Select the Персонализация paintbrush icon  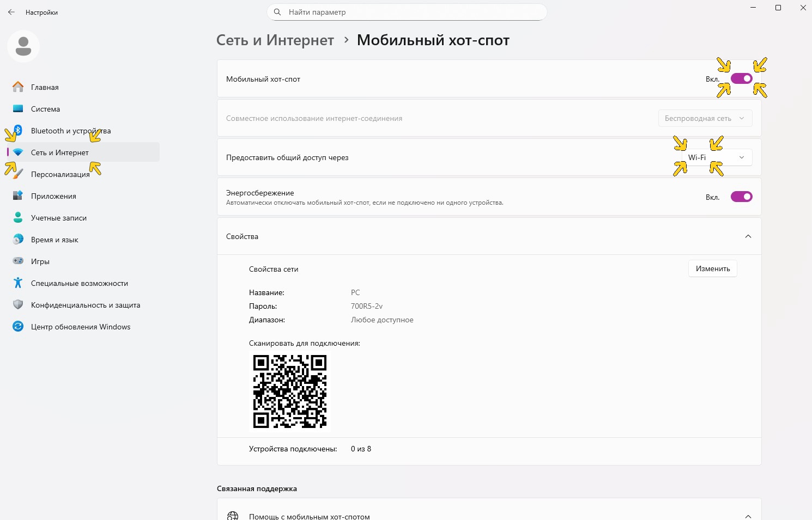pyautogui.click(x=18, y=174)
